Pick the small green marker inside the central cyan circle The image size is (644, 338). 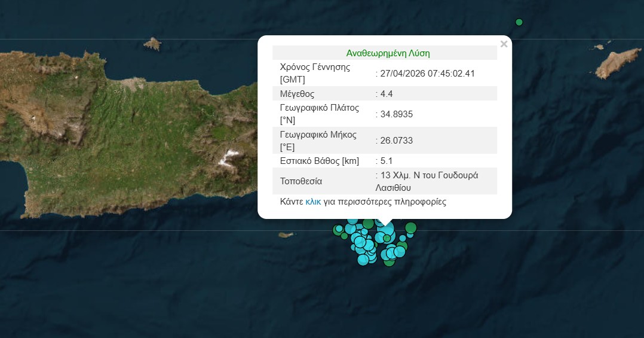pyautogui.click(x=387, y=238)
